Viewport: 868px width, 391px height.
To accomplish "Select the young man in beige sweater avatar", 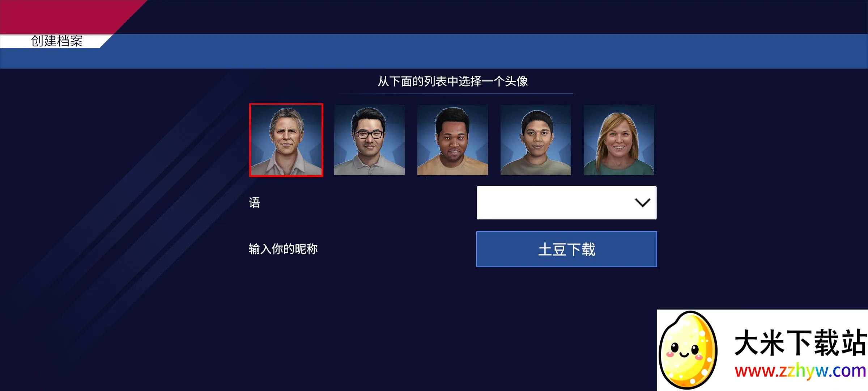I will (x=536, y=140).
